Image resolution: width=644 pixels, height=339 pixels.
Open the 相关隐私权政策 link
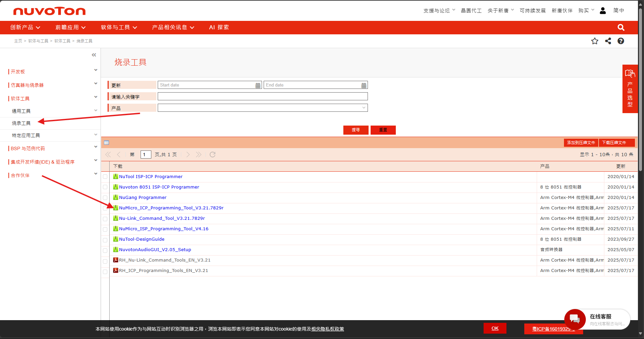[x=328, y=329]
